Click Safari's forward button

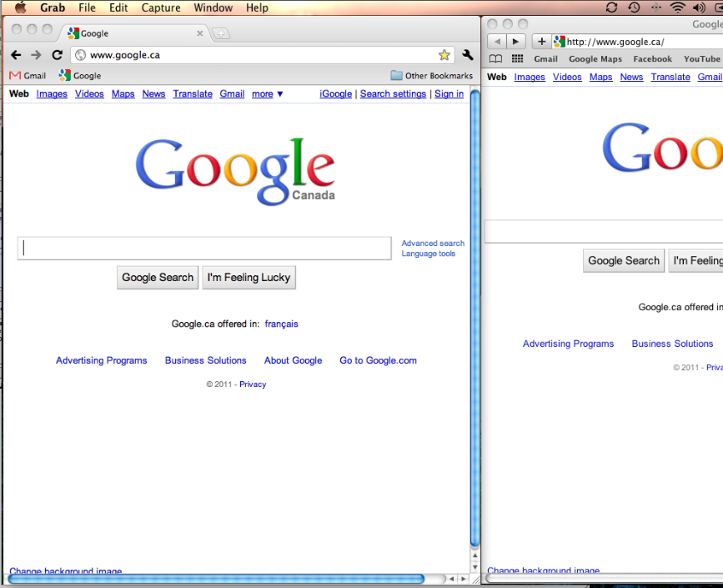coord(515,42)
